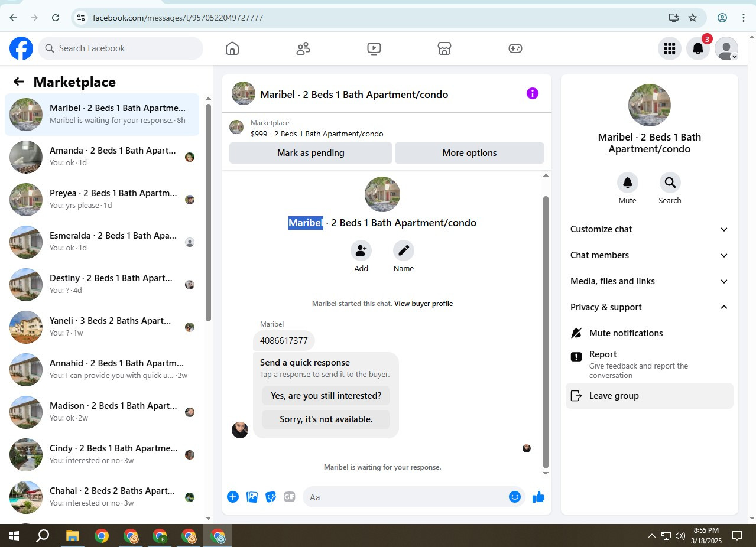Screen dimensions: 756x547
Task: Open the Video tab icon
Action: 374,48
